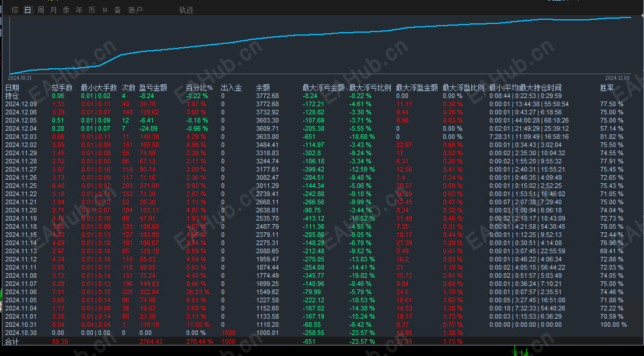The height and width of the screenshot is (356, 644).
Task: Click holding time 7:28:31 | 11:09:49 | 16:58:16 cell
Action: pos(529,137)
